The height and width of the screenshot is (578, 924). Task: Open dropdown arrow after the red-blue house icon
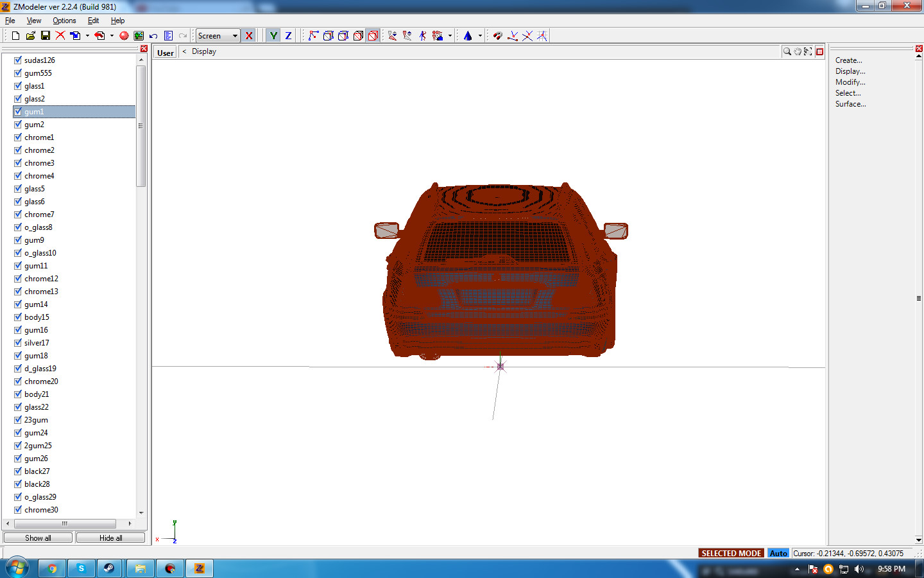tap(450, 36)
